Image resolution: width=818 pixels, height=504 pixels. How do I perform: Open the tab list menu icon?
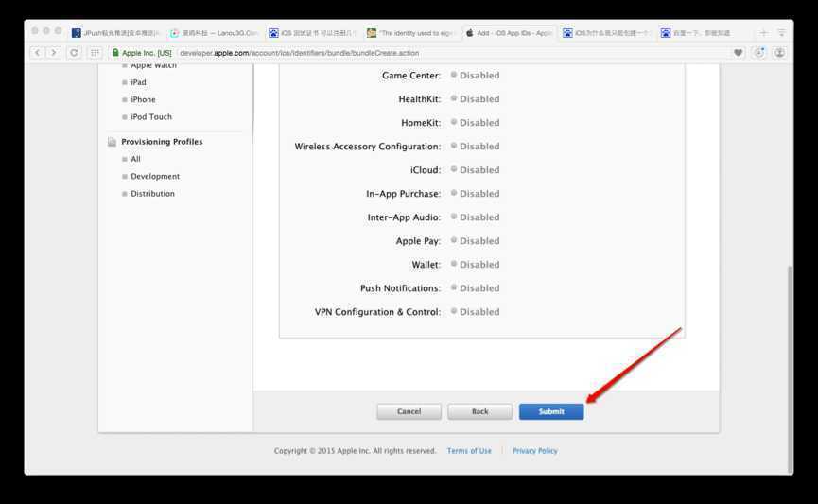tap(781, 33)
